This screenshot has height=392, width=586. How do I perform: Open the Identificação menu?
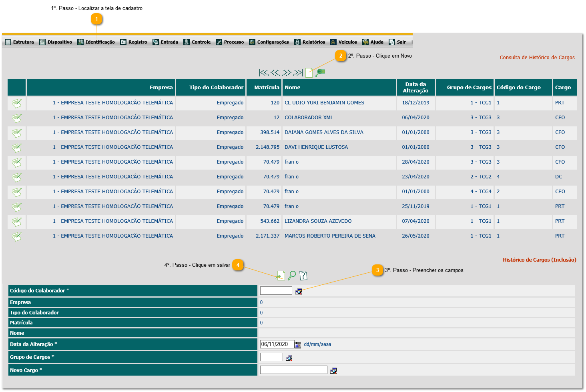pyautogui.click(x=96, y=42)
